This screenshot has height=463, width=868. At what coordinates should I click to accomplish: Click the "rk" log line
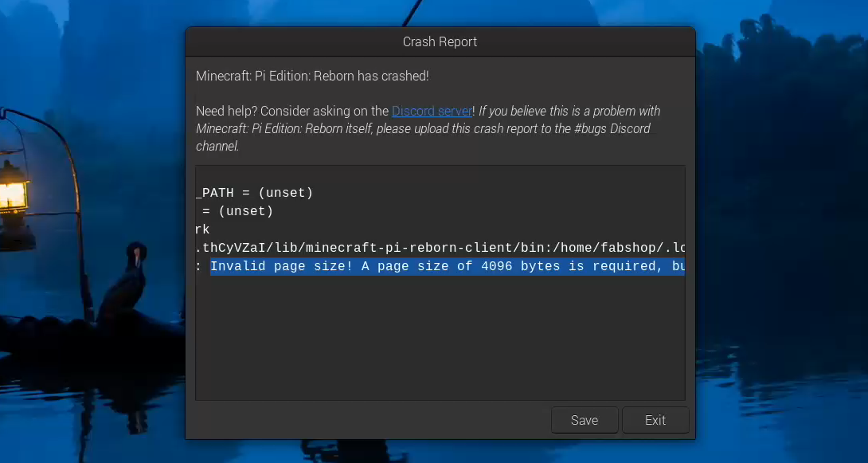pyautogui.click(x=202, y=230)
